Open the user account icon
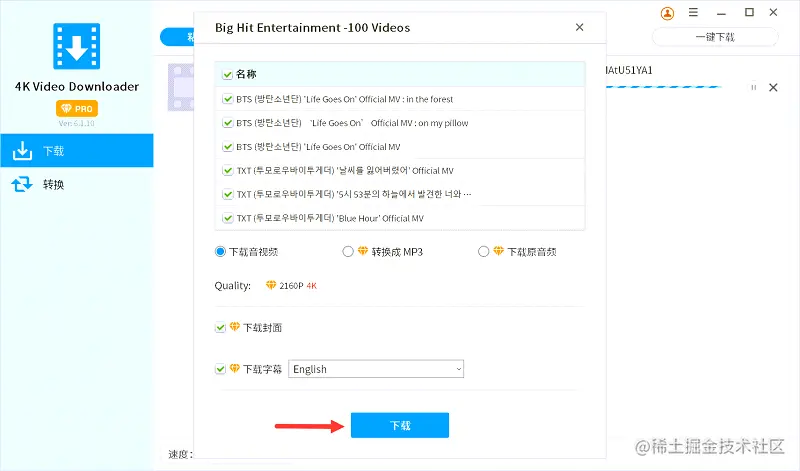This screenshot has height=471, width=800. (x=667, y=13)
